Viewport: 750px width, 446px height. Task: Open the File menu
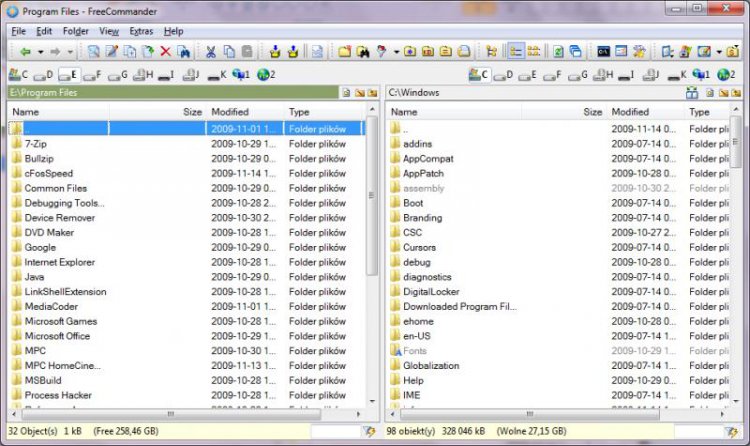pyautogui.click(x=19, y=31)
